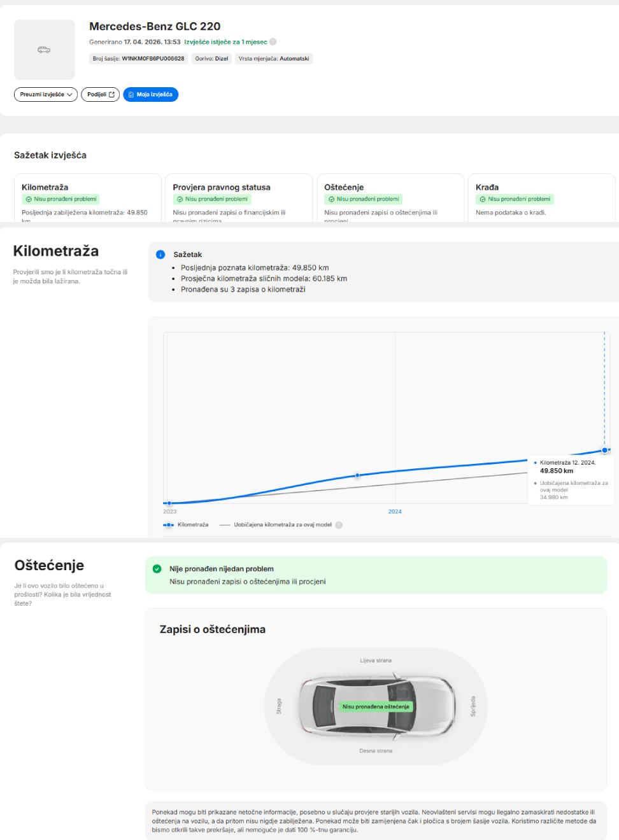Select the Kilometraža summary card

pyautogui.click(x=87, y=197)
